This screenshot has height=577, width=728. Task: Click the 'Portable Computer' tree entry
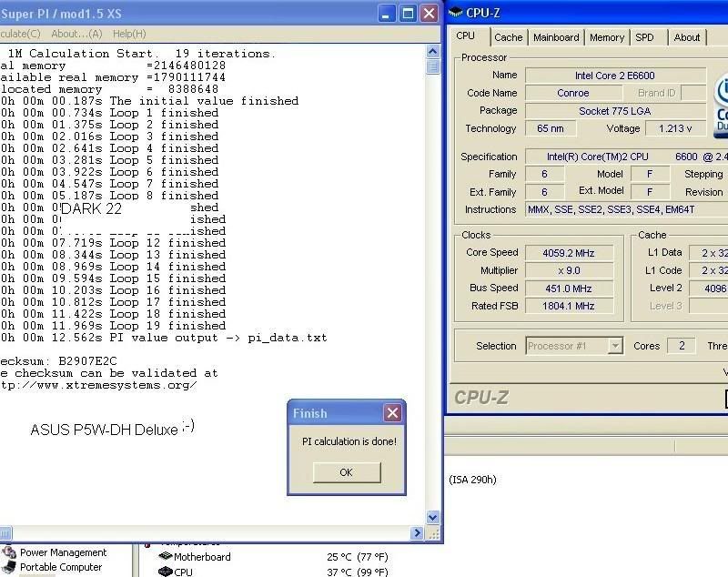click(61, 567)
